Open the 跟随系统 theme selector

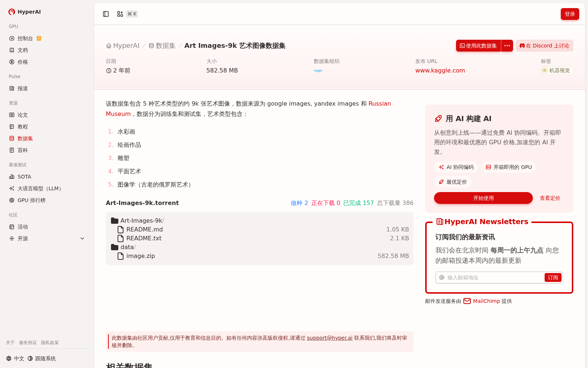(42, 358)
